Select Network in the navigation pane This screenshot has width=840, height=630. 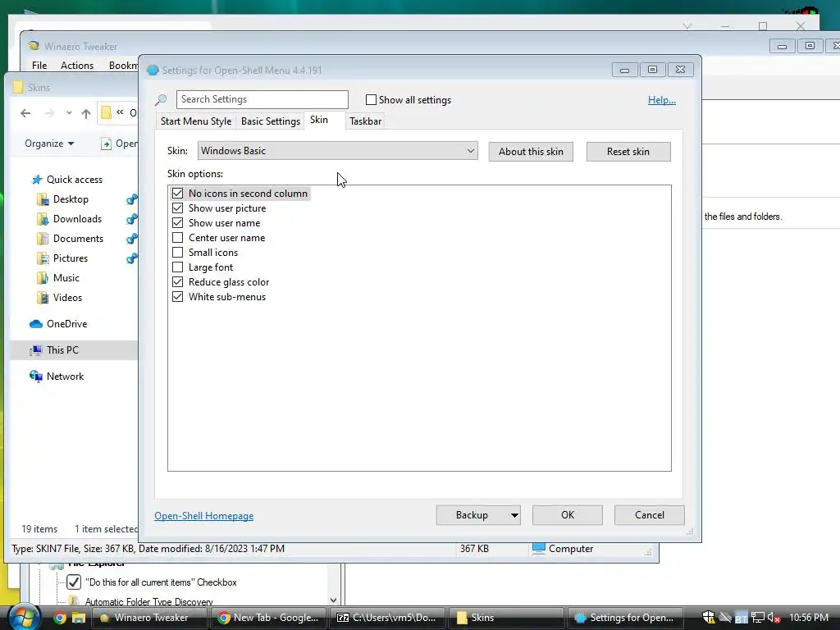tap(66, 377)
